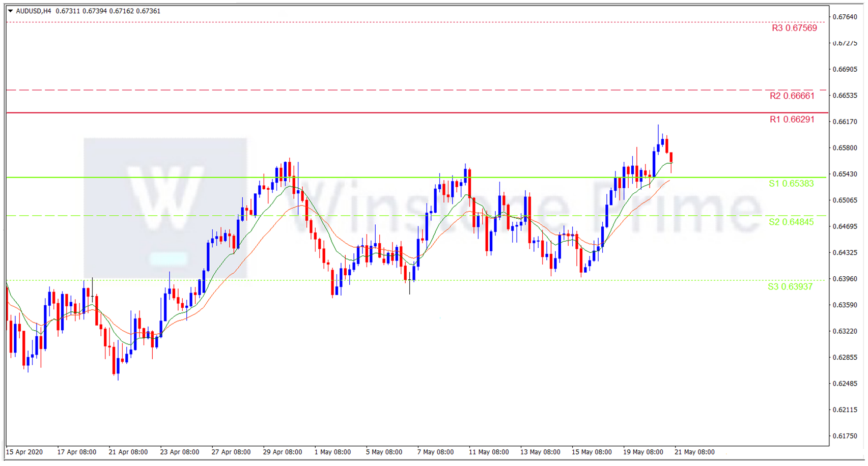This screenshot has height=466, width=868.
Task: Click 0.61750 on the price axis
Action: point(845,436)
